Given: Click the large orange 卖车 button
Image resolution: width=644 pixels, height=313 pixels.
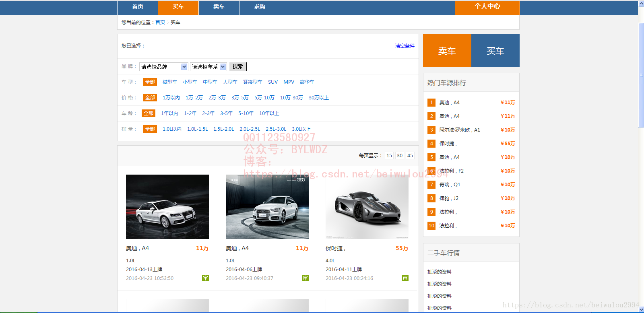Looking at the screenshot, I should [x=447, y=50].
